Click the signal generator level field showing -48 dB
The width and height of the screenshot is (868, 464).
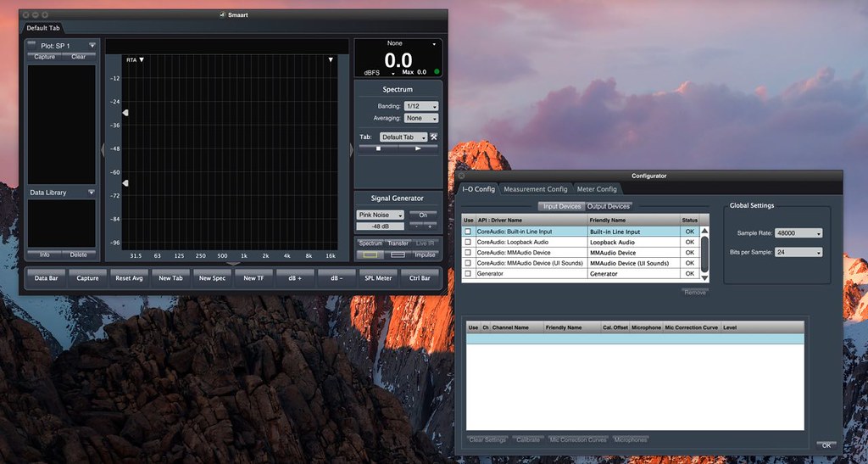(379, 226)
